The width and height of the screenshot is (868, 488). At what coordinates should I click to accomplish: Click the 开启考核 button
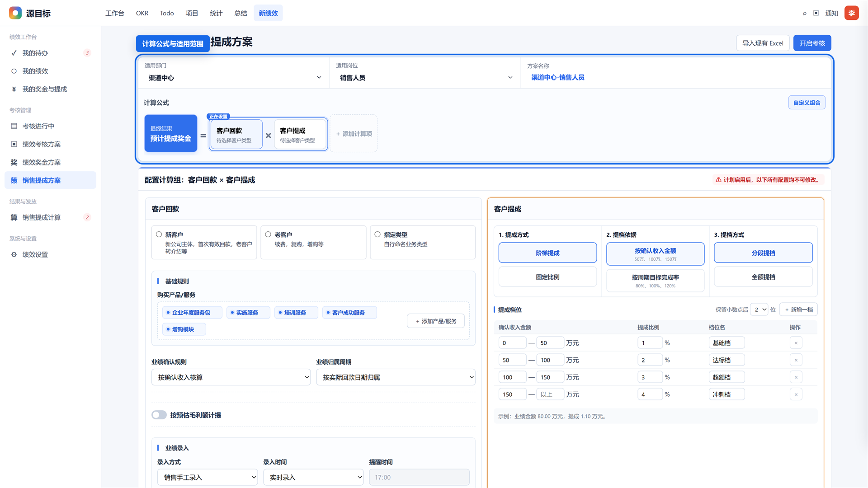point(812,43)
